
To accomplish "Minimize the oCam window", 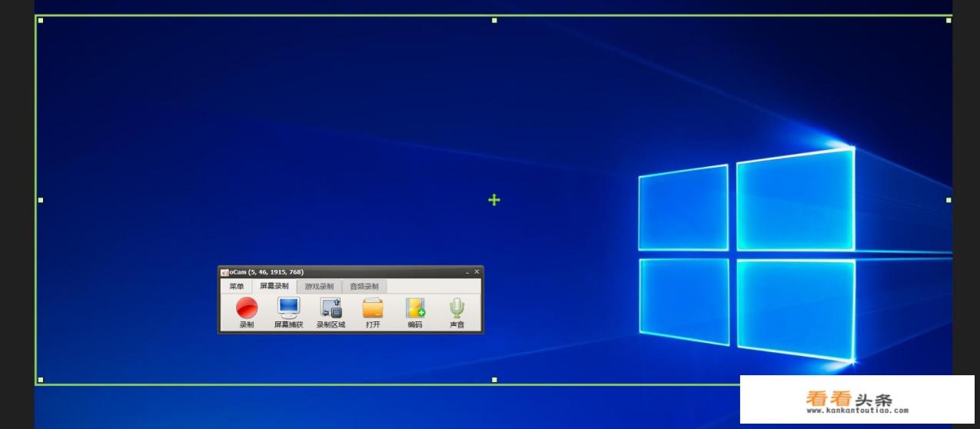I will coord(467,272).
